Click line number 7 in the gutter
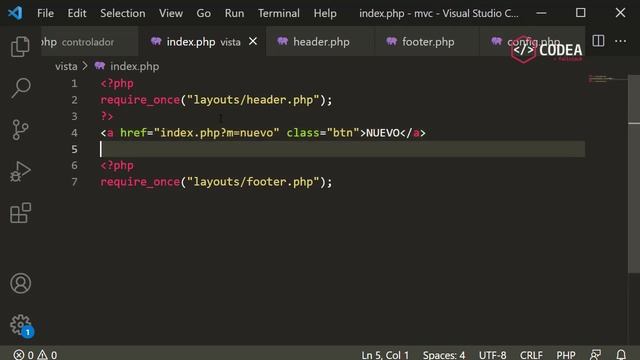Viewport: 640px width, 360px height. coord(74,182)
